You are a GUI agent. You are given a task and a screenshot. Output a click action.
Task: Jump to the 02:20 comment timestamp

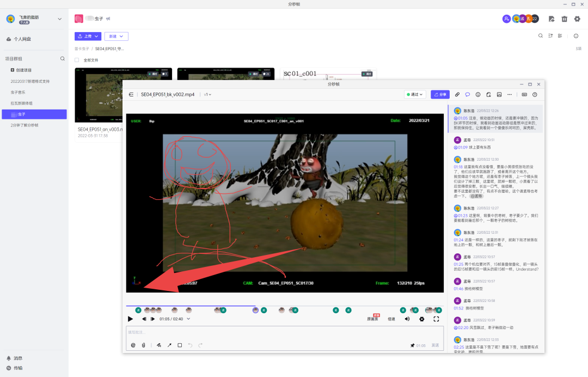[461, 327]
